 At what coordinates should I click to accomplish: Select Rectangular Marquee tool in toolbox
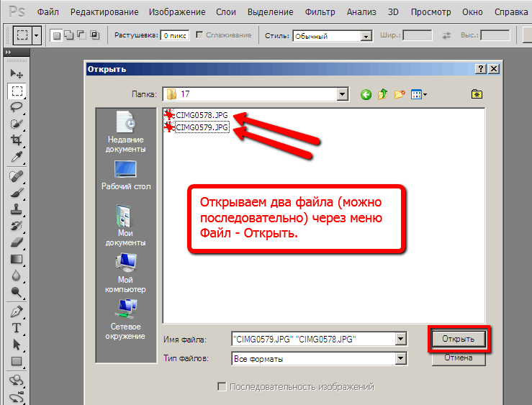tap(17, 91)
